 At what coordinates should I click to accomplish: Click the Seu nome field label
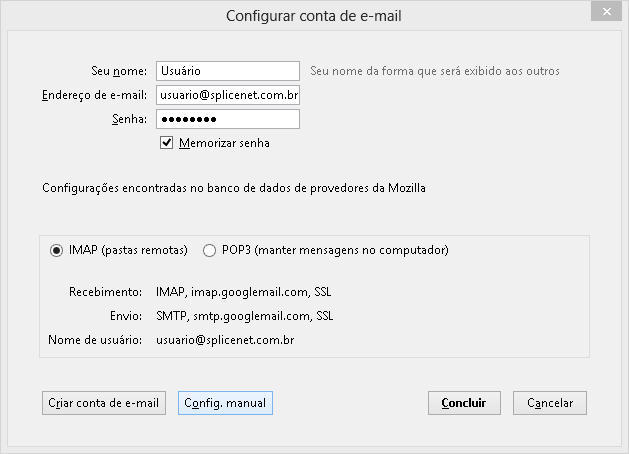click(x=119, y=71)
